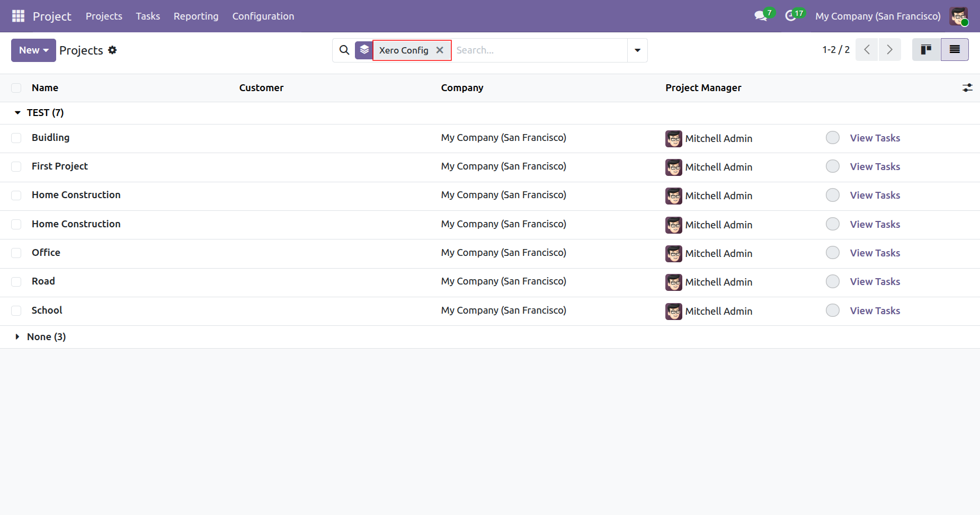980x515 pixels.
Task: Switch to Kanban view
Action: [x=926, y=50]
